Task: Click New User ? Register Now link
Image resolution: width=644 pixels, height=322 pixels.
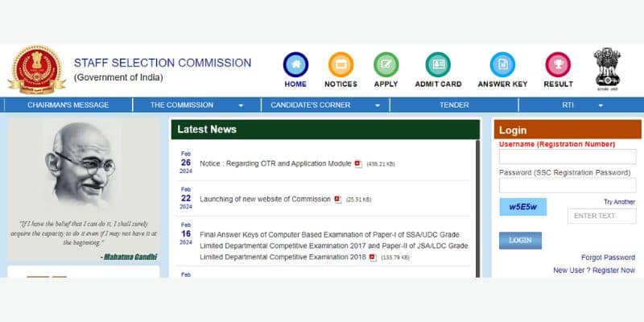Action: [594, 270]
